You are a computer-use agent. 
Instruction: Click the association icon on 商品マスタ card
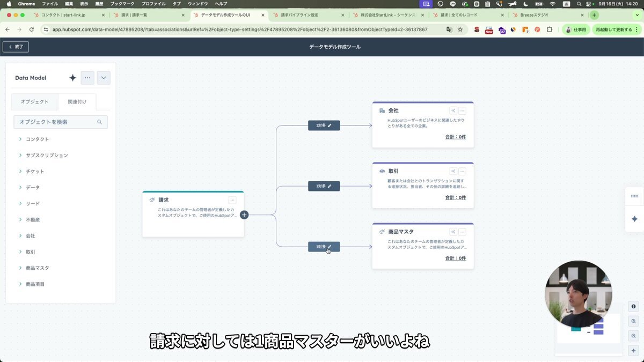pyautogui.click(x=453, y=232)
